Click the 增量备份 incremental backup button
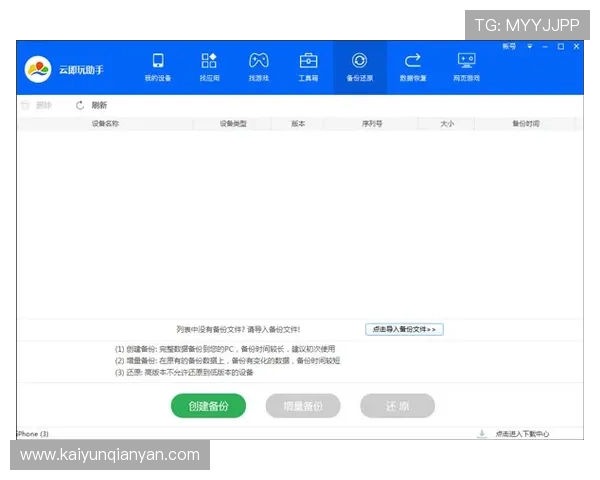The height and width of the screenshot is (480, 600). click(x=303, y=406)
